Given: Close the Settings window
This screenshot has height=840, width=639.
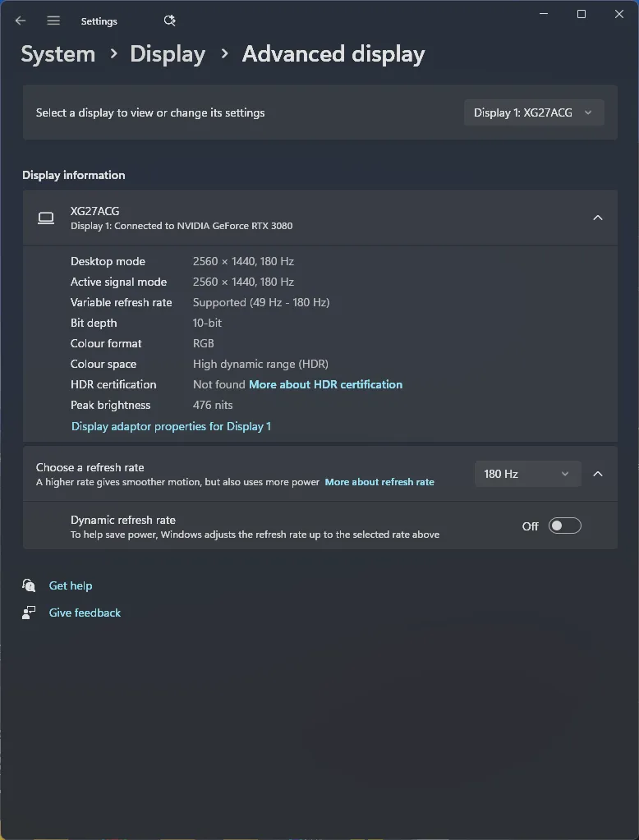Looking at the screenshot, I should 619,14.
